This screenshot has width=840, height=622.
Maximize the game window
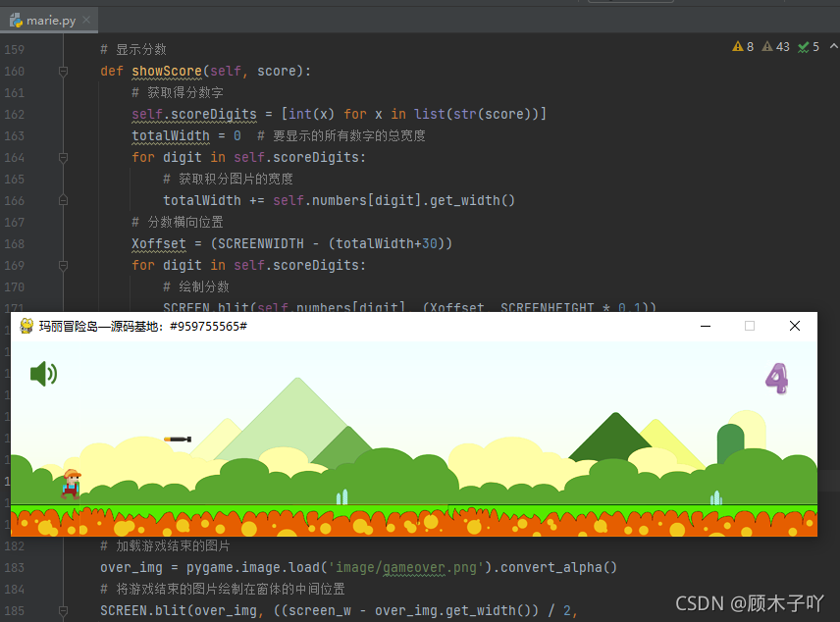point(750,326)
